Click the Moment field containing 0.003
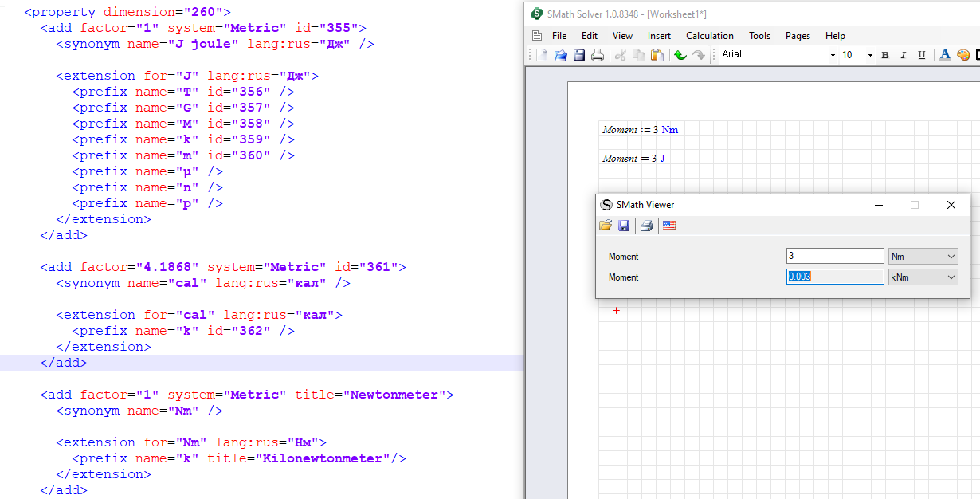Viewport: 980px width, 499px height. point(834,277)
